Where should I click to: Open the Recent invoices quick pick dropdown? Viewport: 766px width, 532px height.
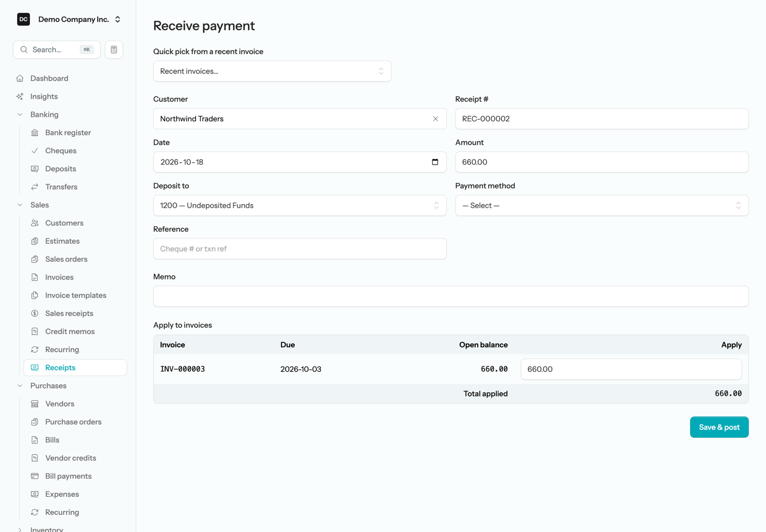coord(272,71)
